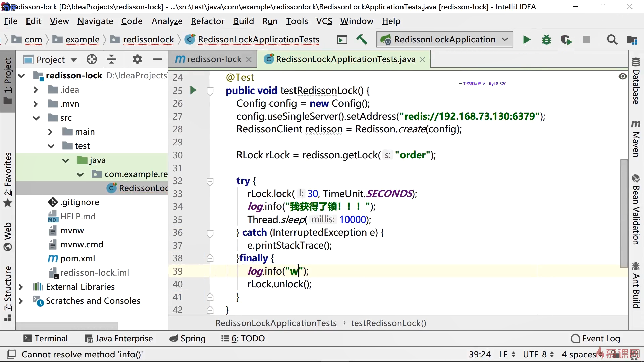
Task: Click the editor vertical scrollbar
Action: coord(624,213)
